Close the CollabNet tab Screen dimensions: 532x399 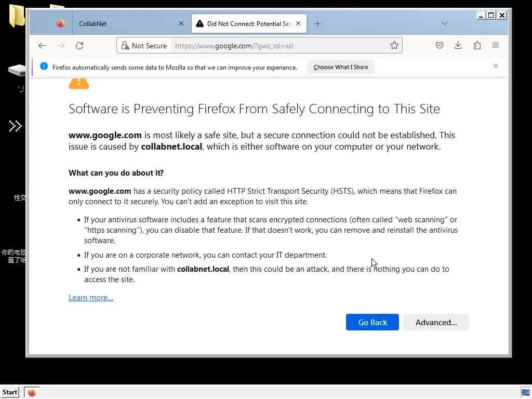[x=181, y=23]
